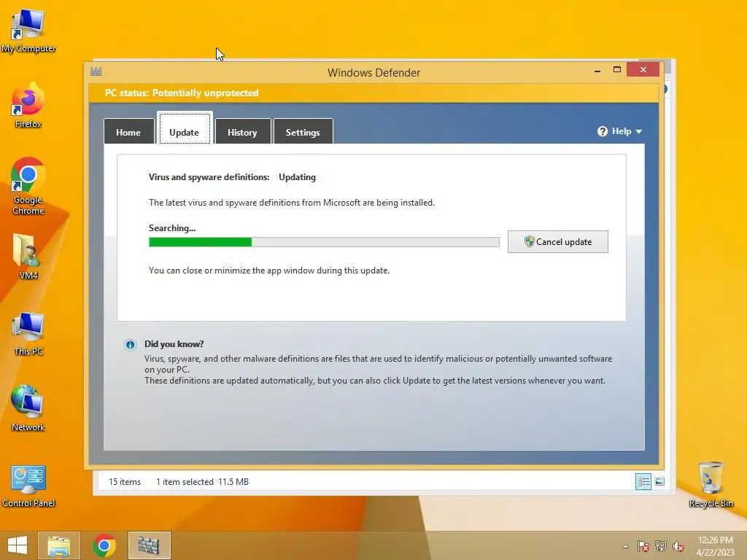Viewport: 747px width, 560px height.
Task: Expand the Help dropdown arrow
Action: 639,131
